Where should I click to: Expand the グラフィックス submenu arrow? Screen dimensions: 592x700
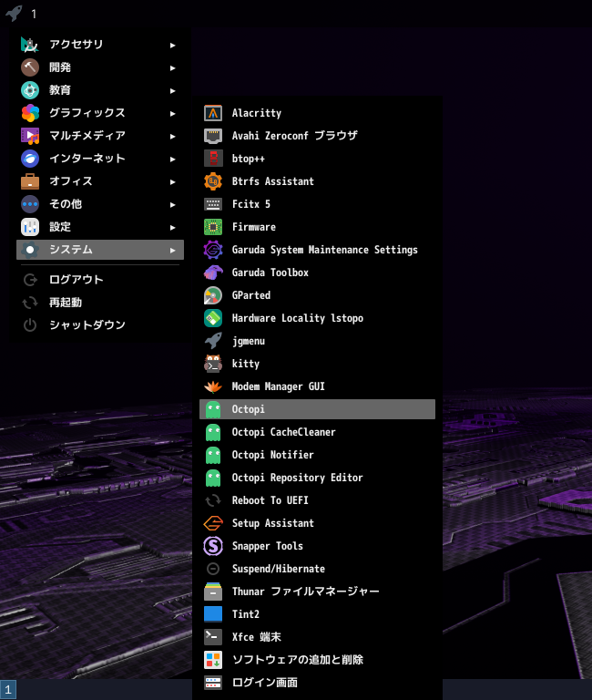coord(173,113)
